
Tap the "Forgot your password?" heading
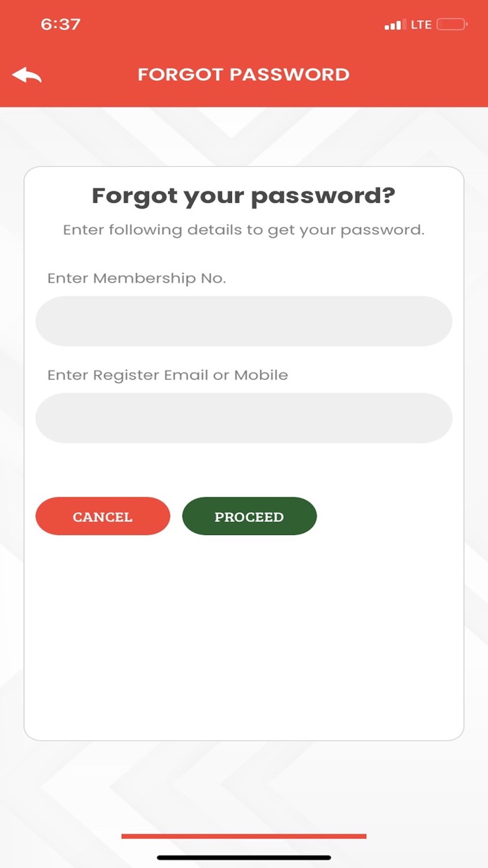[243, 196]
